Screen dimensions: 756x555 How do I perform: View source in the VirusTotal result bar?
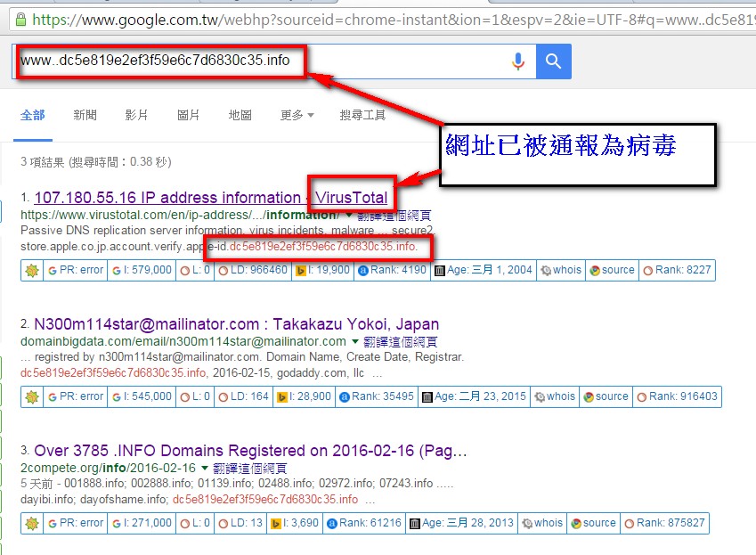click(x=613, y=270)
